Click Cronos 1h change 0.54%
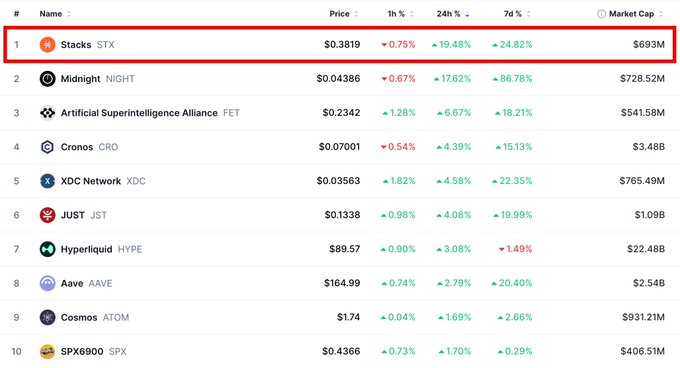This screenshot has width=680, height=368. [398, 147]
